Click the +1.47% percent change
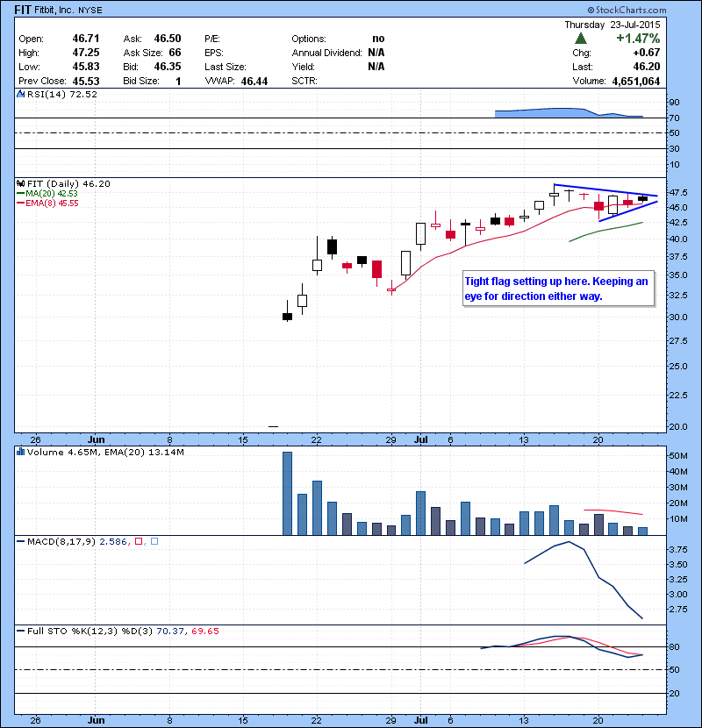 638,38
